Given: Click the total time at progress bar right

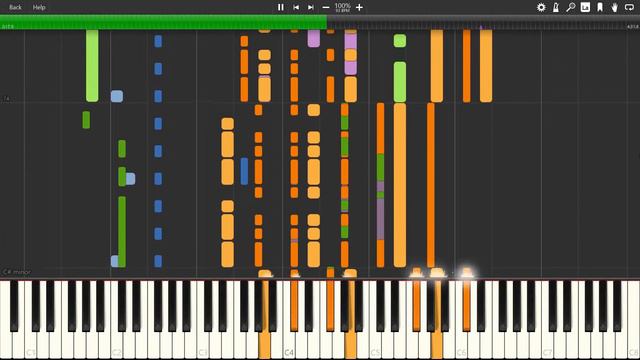Looking at the screenshot, I should [632, 27].
